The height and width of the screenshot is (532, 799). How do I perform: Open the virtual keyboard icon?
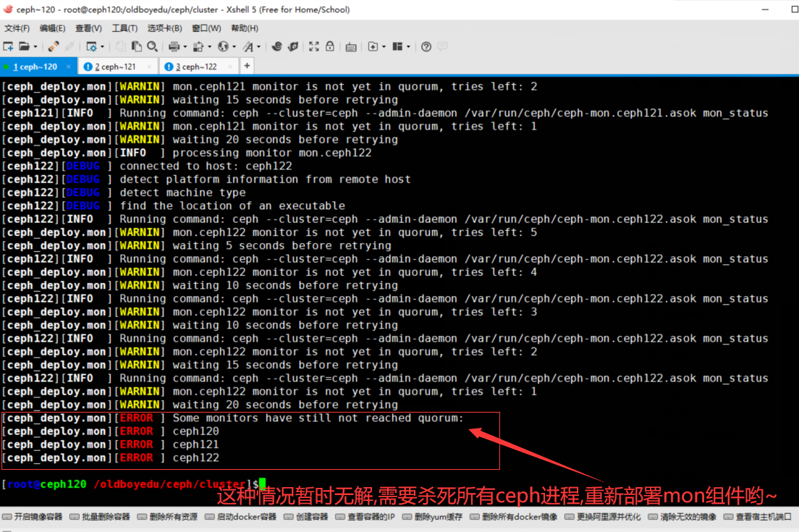coord(351,46)
